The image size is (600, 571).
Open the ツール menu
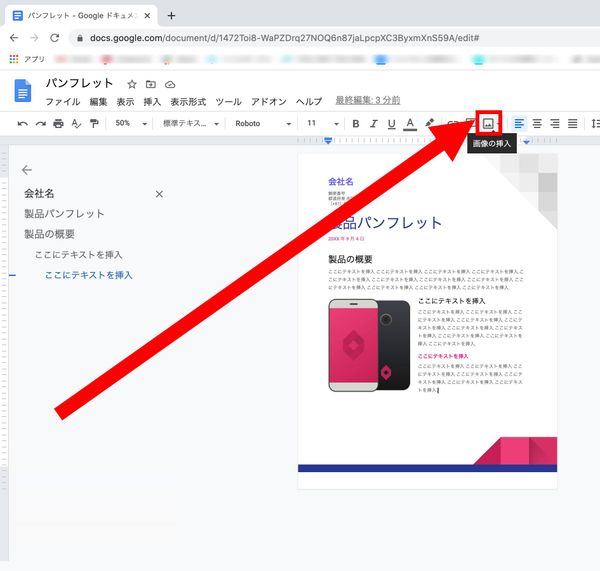pos(228,101)
